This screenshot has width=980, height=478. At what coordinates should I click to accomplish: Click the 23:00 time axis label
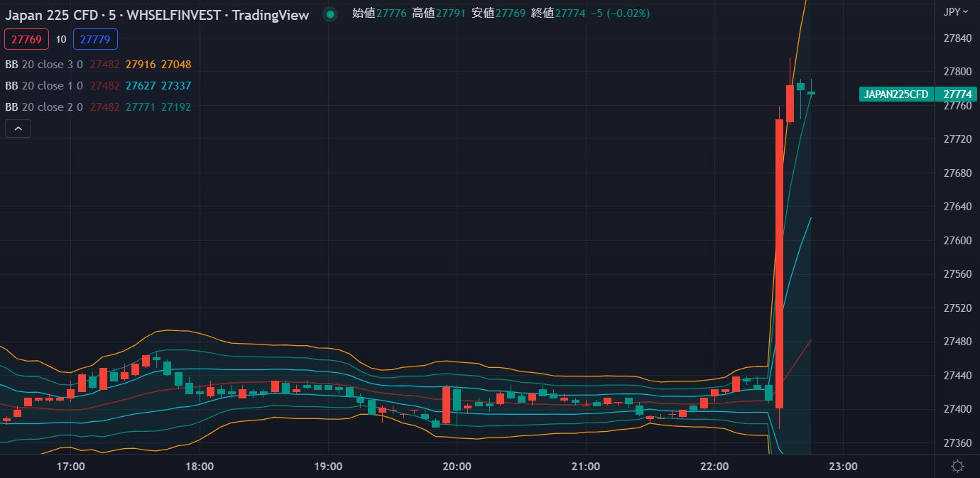point(843,467)
